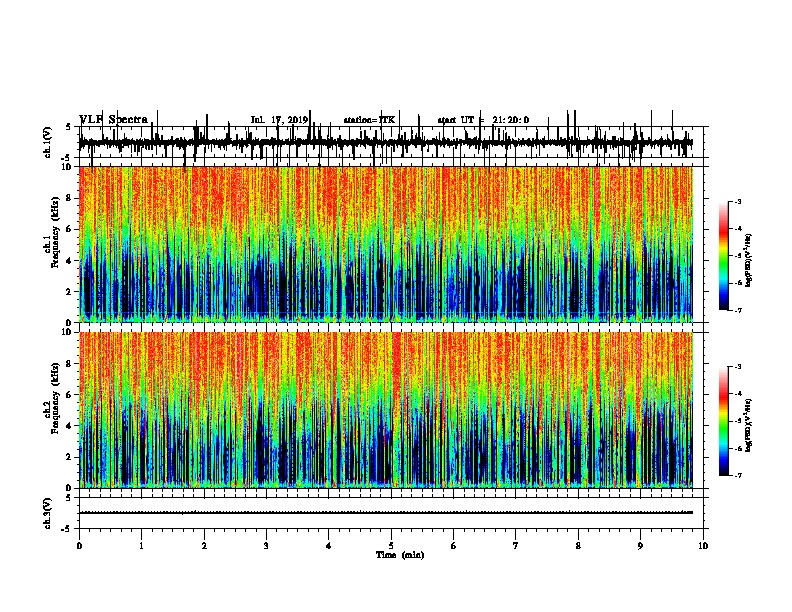Image resolution: width=792 pixels, height=612 pixels.
Task: Click the "station=ITK" header label
Action: 369,120
